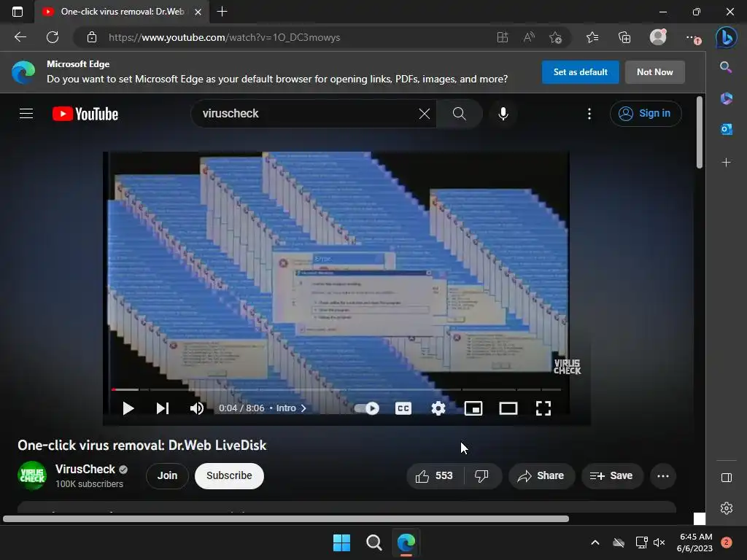Open VirusCheck channel name link

(85, 469)
